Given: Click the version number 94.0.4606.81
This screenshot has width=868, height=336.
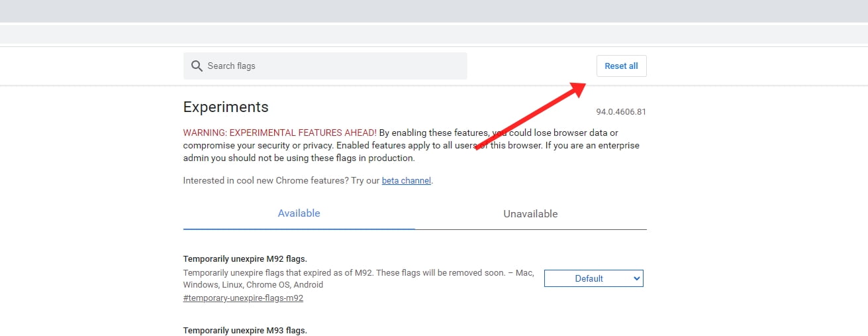Looking at the screenshot, I should (620, 112).
